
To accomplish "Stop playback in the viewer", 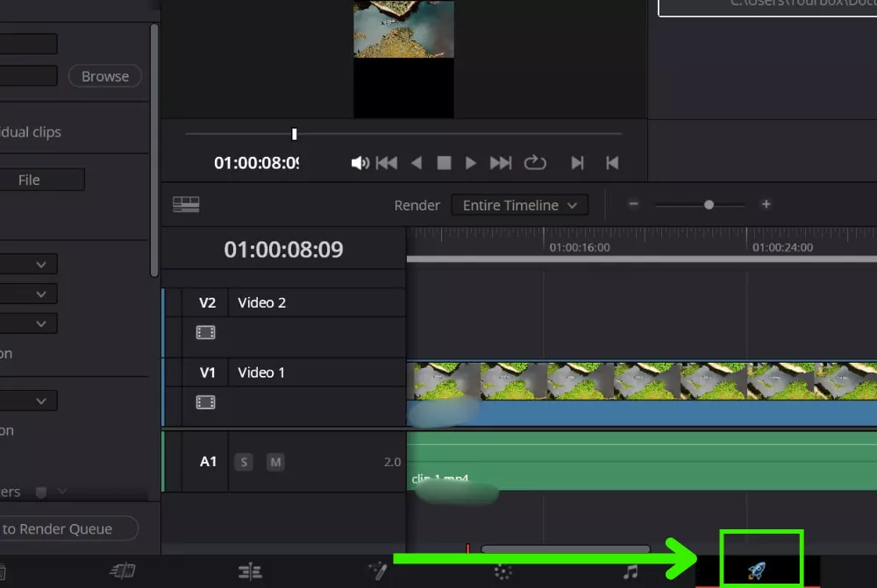I will coord(444,163).
